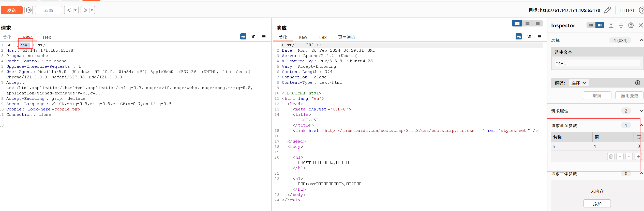Open the 解码 选择 dropdown
644x211 pixels.
click(x=579, y=83)
